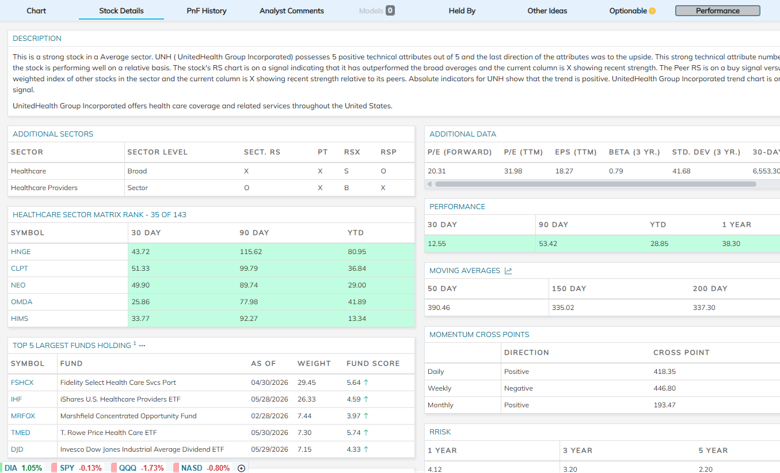This screenshot has height=473, width=780.
Task: Open the FSHCX fund link
Action: click(22, 382)
